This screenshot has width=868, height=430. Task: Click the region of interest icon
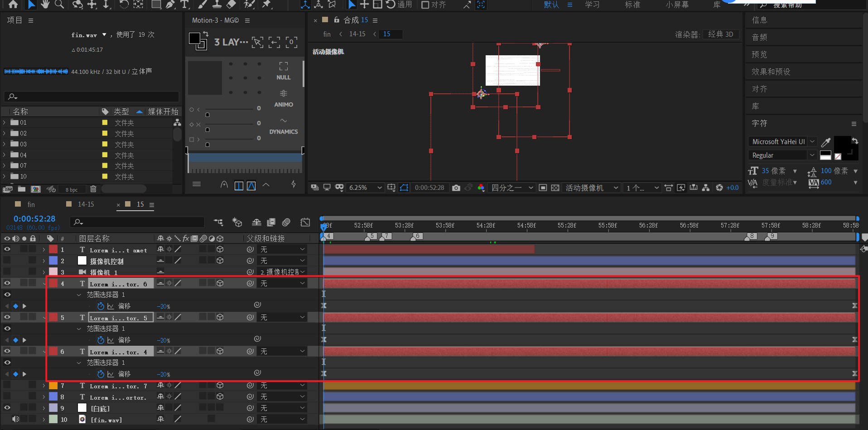click(543, 188)
